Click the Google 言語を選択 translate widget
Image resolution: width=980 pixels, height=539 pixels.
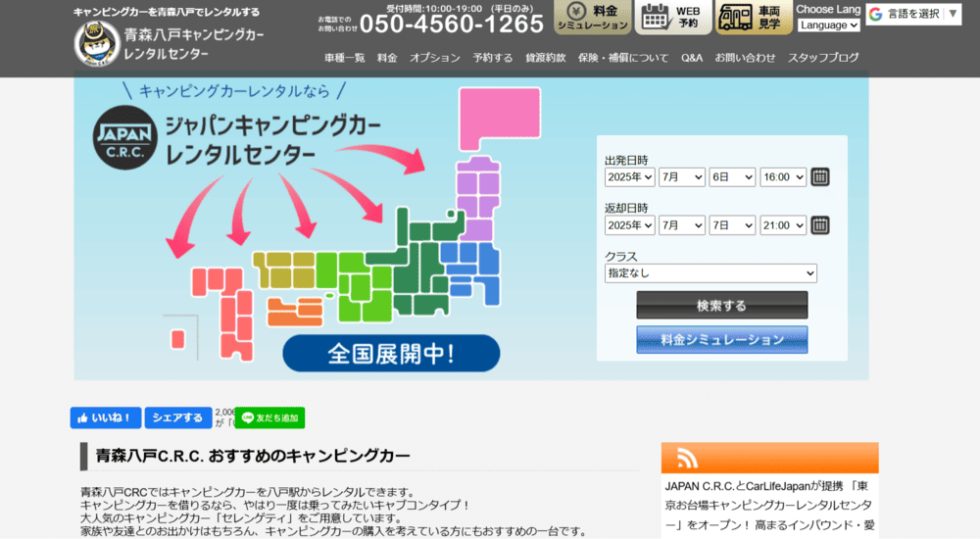913,14
